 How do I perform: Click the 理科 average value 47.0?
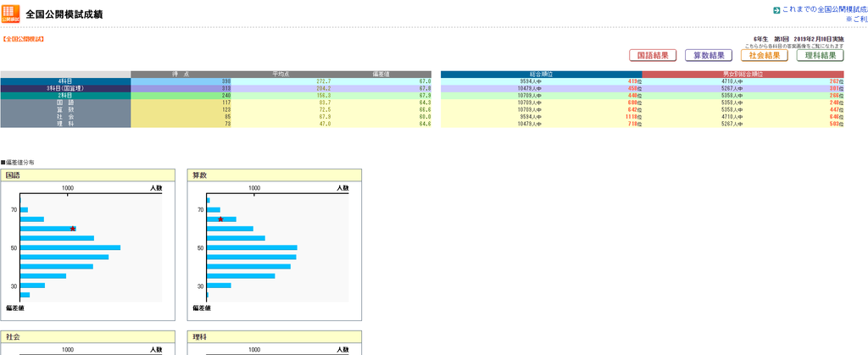point(324,124)
